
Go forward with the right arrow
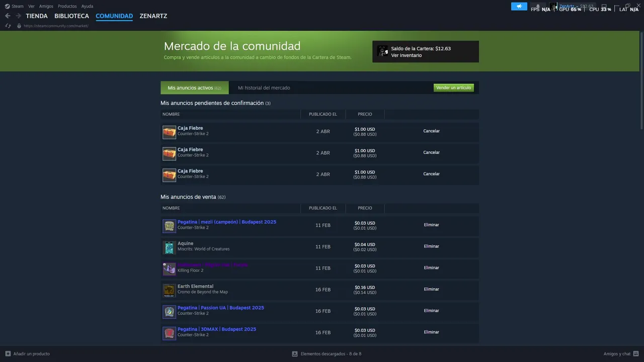click(x=18, y=16)
